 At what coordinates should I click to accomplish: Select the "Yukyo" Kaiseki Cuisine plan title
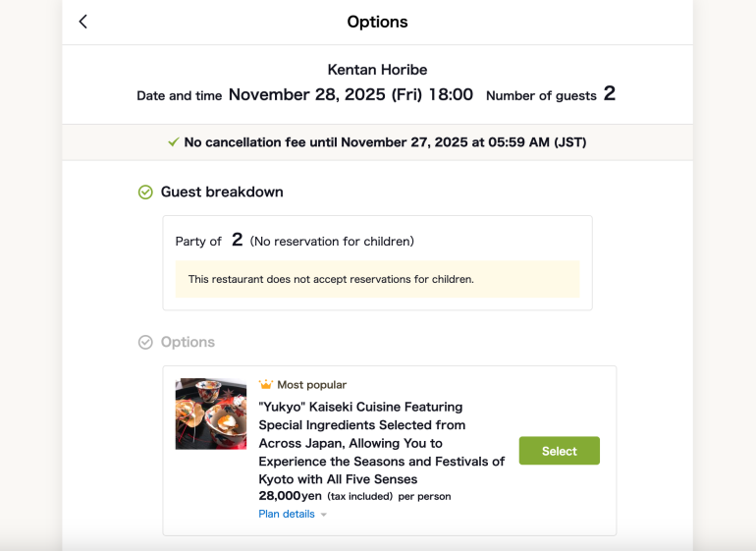click(381, 443)
